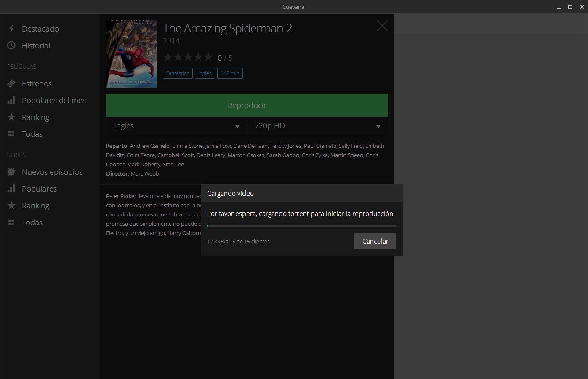
Task: Click the bar chart icon beside Series Populares
Action: click(x=11, y=189)
